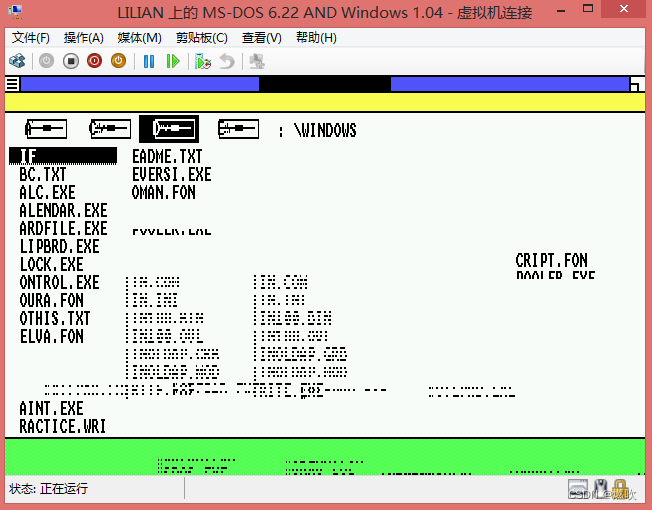Select the drive B icon
Viewport: 652px width, 510px height.
(x=110, y=128)
